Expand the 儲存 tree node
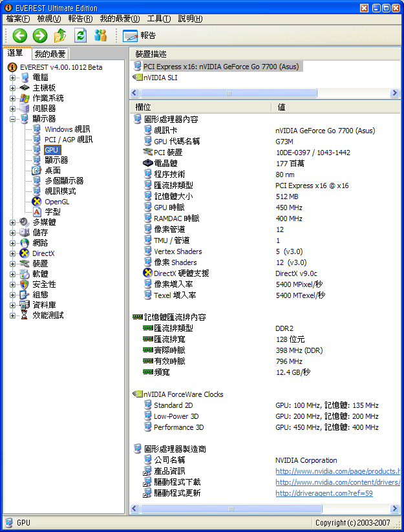Viewport: 404px width, 532px height. coord(12,233)
